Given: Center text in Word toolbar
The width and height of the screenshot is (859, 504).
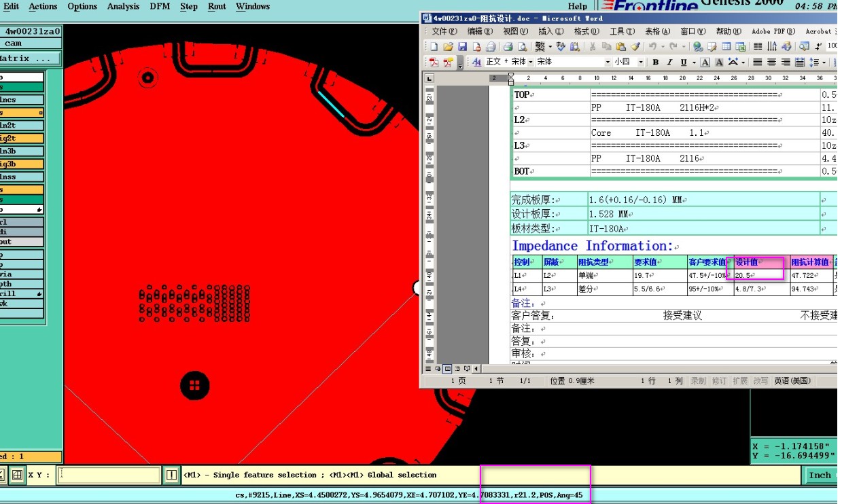Looking at the screenshot, I should pos(771,62).
